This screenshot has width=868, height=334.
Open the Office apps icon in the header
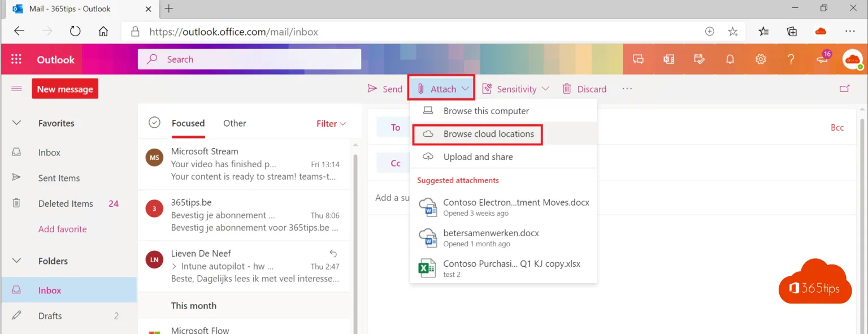pos(669,59)
